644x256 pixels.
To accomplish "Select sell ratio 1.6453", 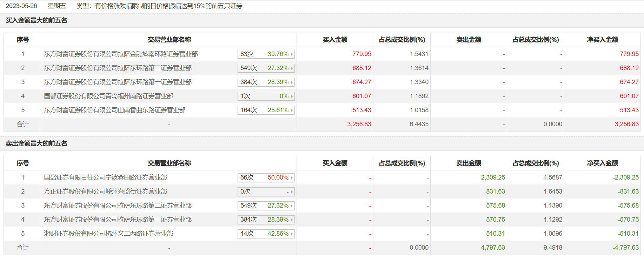I will point(553,191).
